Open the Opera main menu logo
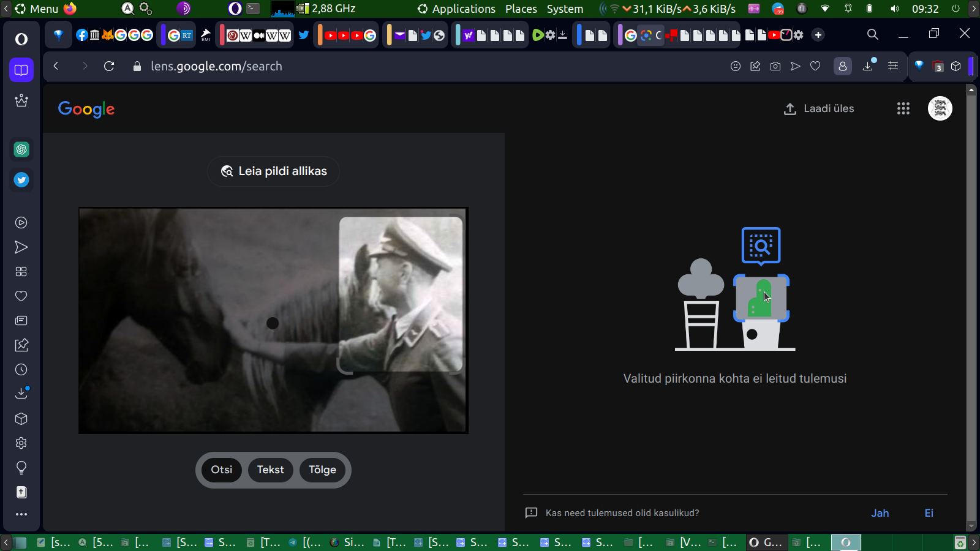This screenshot has height=551, width=980. [x=21, y=39]
